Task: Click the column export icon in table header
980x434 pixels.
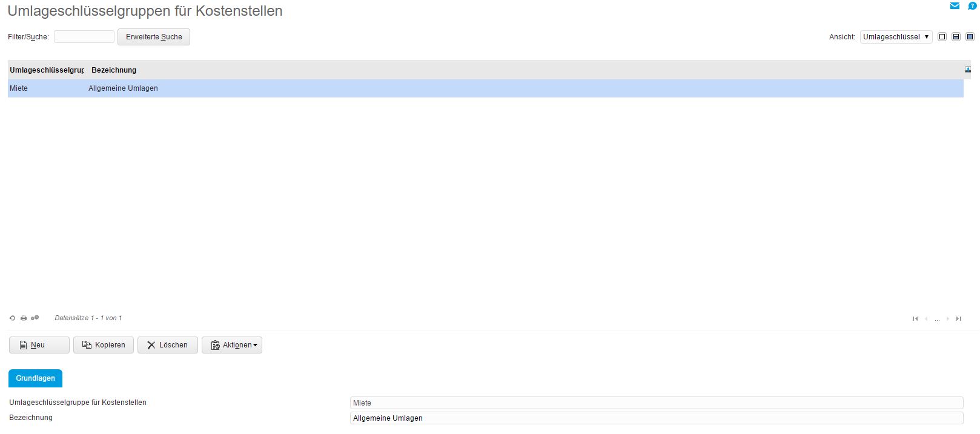Action: (968, 70)
